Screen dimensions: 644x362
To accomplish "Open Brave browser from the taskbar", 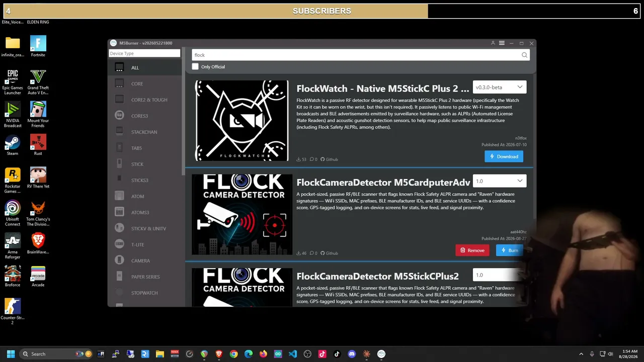I will [219, 354].
